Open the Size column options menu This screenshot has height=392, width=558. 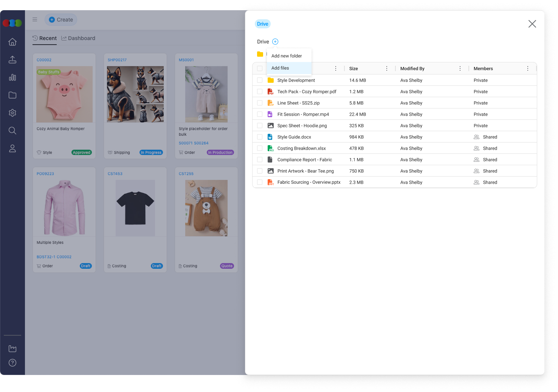coord(386,68)
